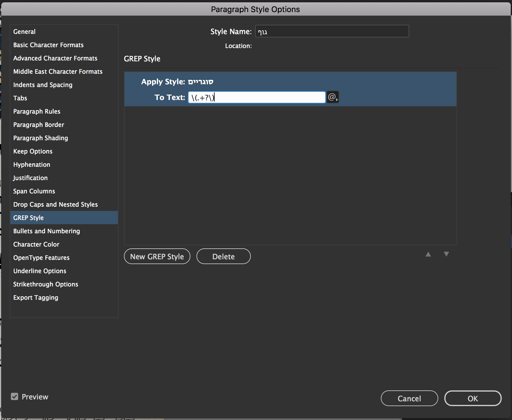Screen dimensions: 512x420
Task: Click the move GREP style down arrow
Action: pyautogui.click(x=446, y=254)
